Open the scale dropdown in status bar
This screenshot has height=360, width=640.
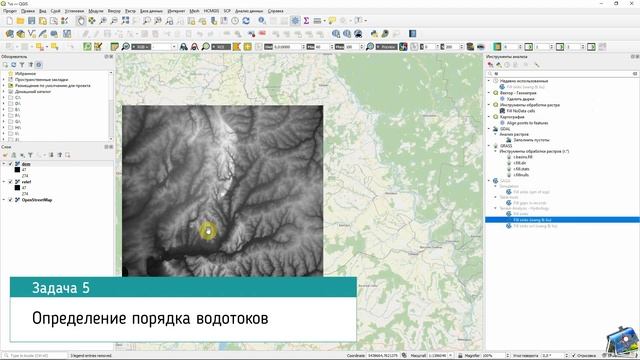pyautogui.click(x=451, y=356)
